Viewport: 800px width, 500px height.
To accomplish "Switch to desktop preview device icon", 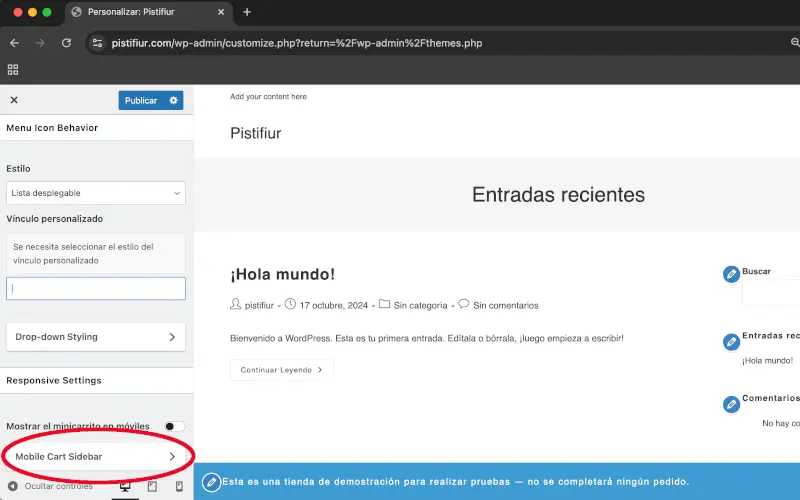I will tap(125, 487).
